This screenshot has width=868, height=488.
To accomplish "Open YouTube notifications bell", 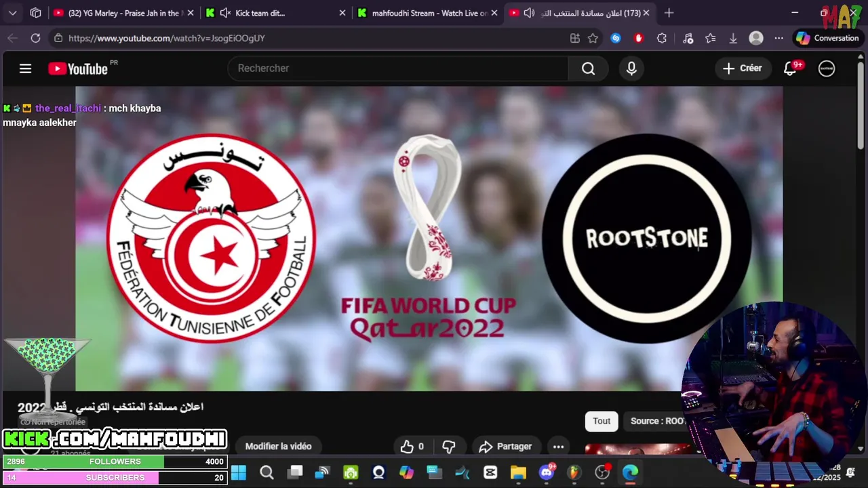I will point(790,68).
